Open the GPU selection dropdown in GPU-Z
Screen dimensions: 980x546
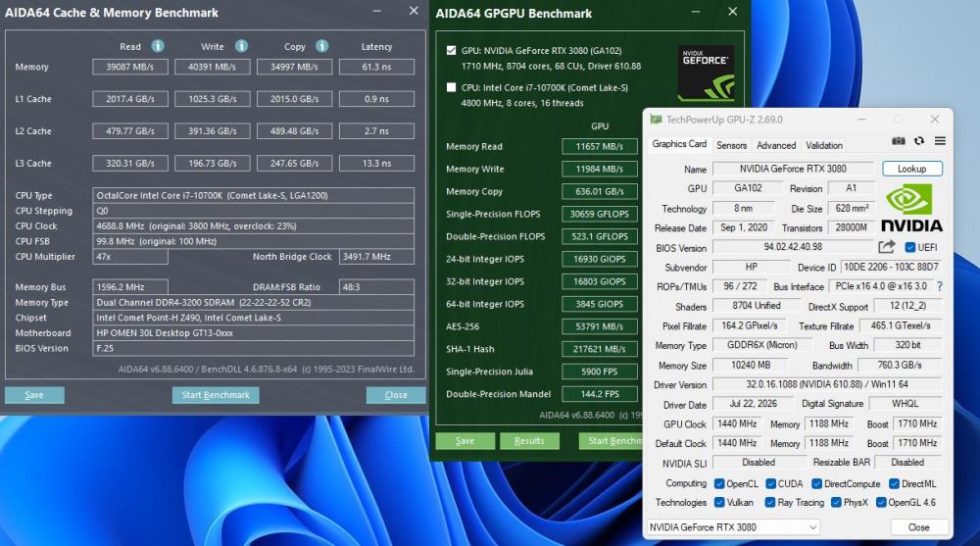(733, 527)
